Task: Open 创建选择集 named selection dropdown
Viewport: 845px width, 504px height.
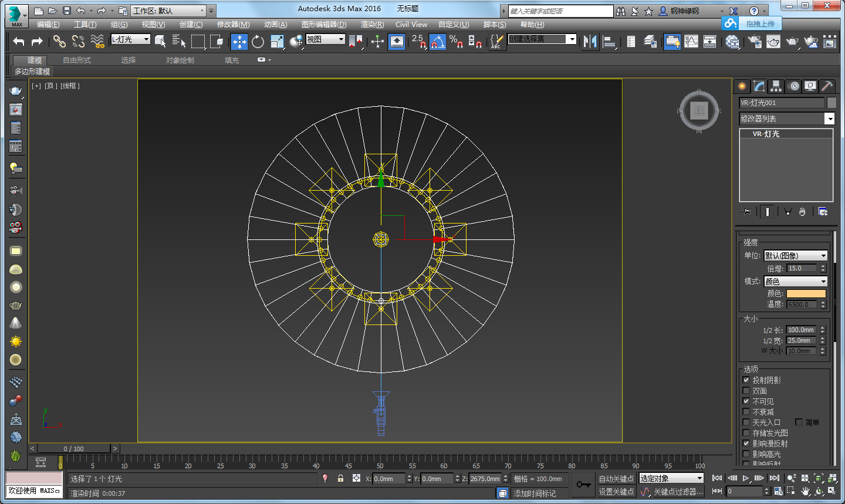Action: point(542,39)
